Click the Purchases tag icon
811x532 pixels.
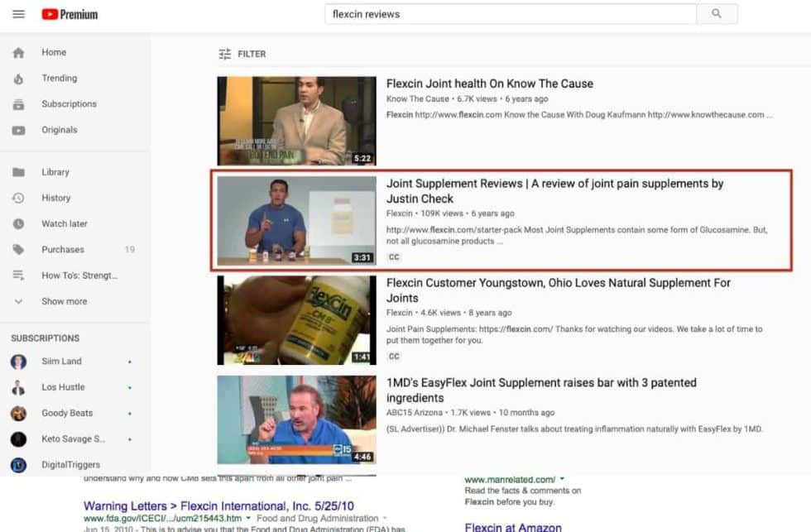click(18, 250)
